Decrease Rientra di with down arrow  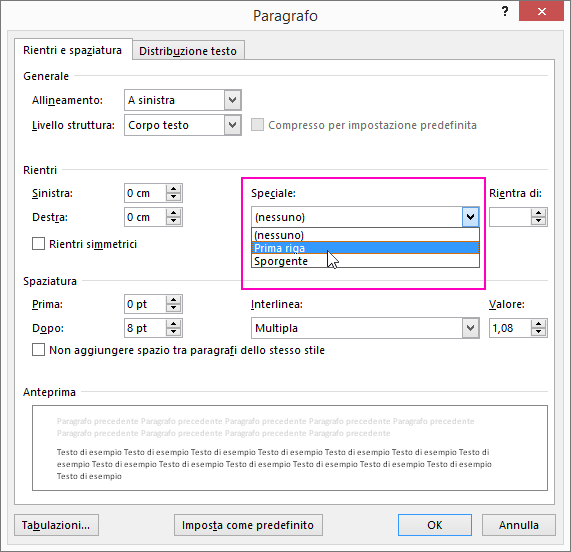click(x=539, y=221)
